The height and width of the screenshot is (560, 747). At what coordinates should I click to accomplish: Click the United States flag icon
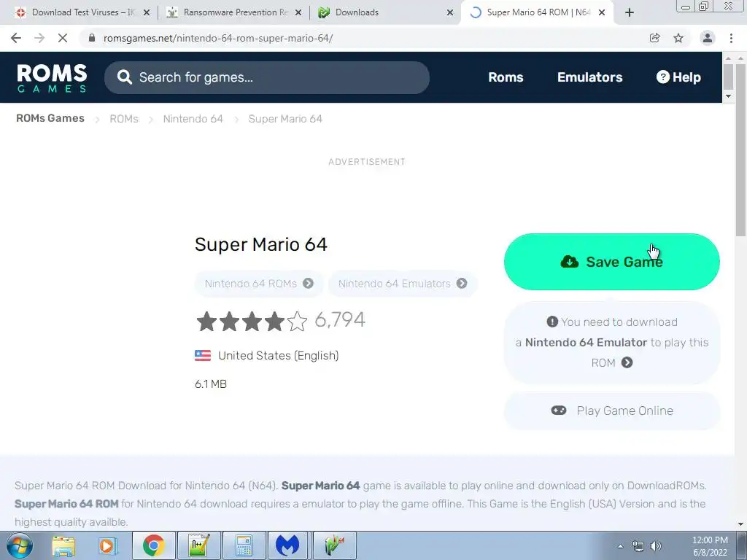(x=203, y=356)
